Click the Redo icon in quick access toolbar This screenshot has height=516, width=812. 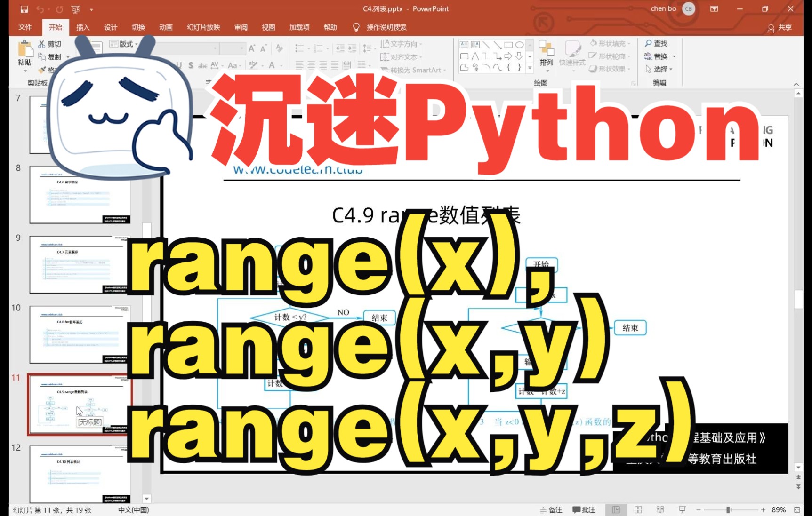tap(59, 9)
